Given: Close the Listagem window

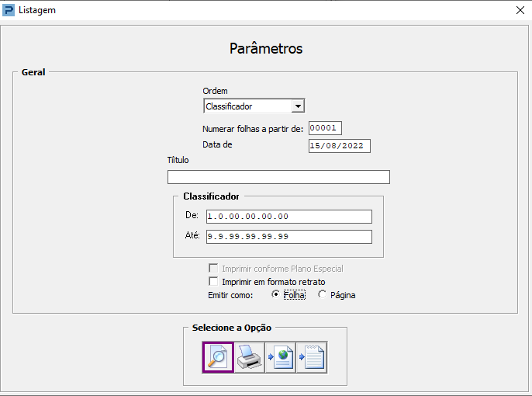Looking at the screenshot, I should pyautogui.click(x=520, y=10).
